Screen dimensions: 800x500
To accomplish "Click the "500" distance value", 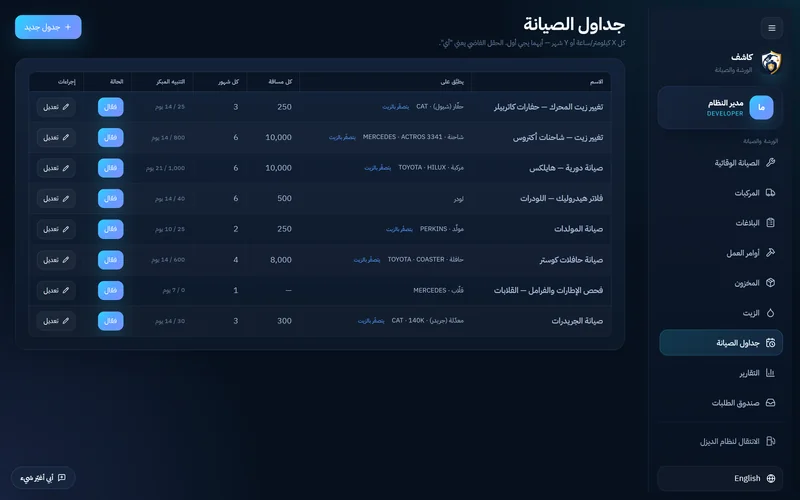I will pos(285,198).
